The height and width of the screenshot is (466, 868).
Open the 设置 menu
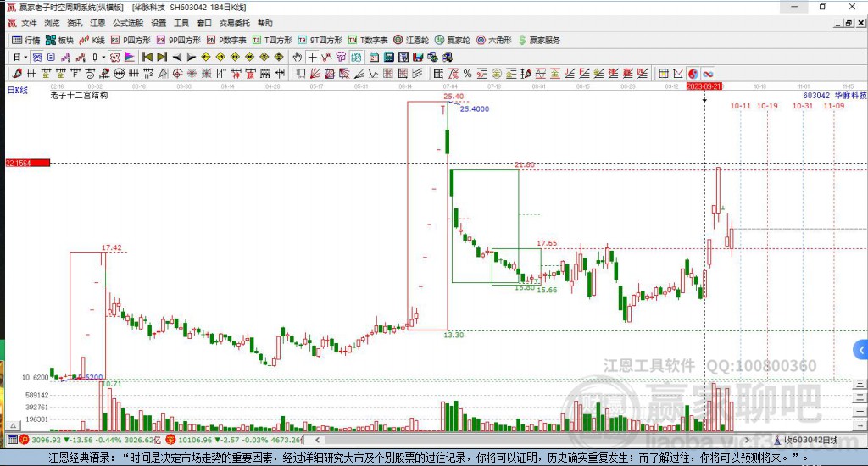point(159,23)
